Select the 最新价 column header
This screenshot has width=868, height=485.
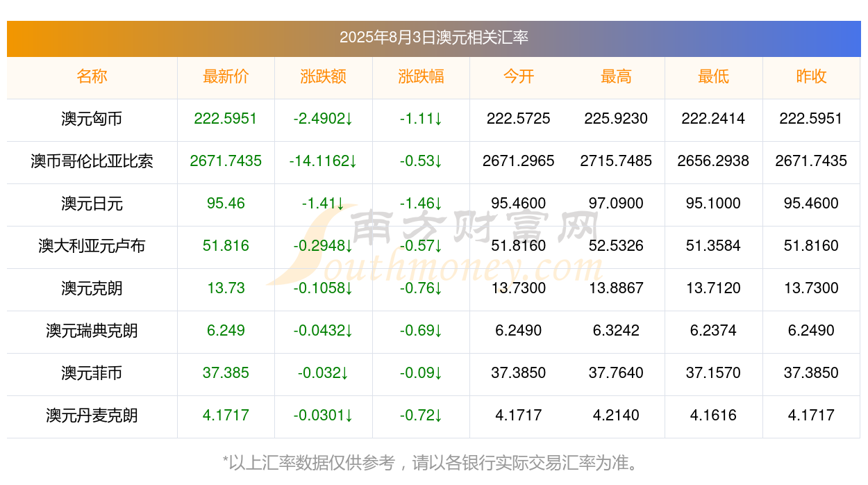pyautogui.click(x=226, y=76)
